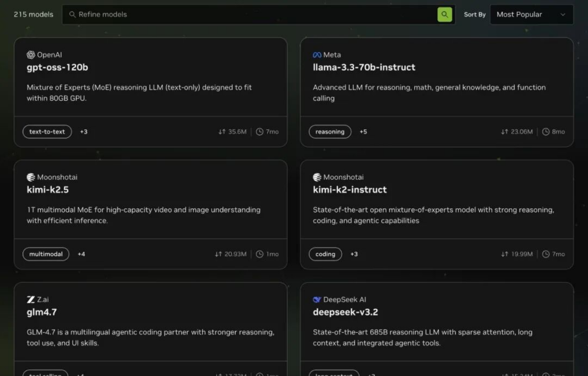Image resolution: width=588 pixels, height=376 pixels.
Task: Click the Meta publisher name
Action: point(332,55)
